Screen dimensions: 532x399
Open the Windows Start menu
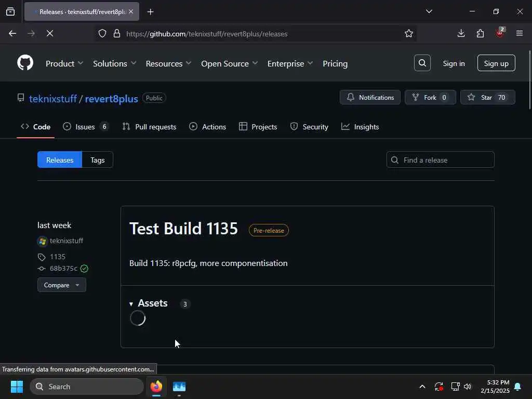tap(17, 387)
